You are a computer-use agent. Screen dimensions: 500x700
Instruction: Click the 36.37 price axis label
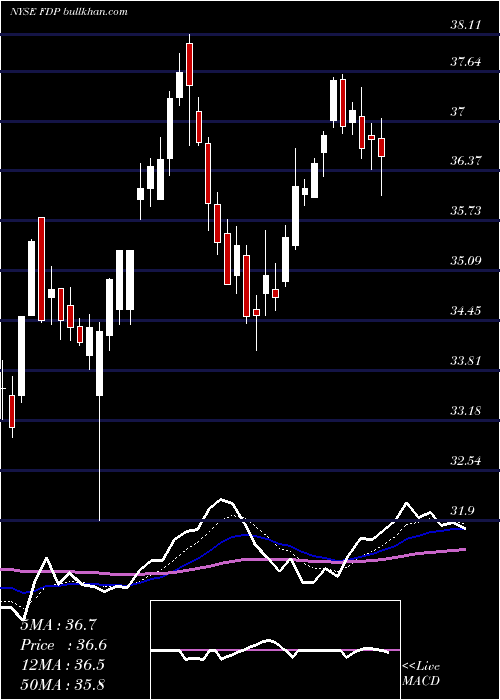pos(466,161)
